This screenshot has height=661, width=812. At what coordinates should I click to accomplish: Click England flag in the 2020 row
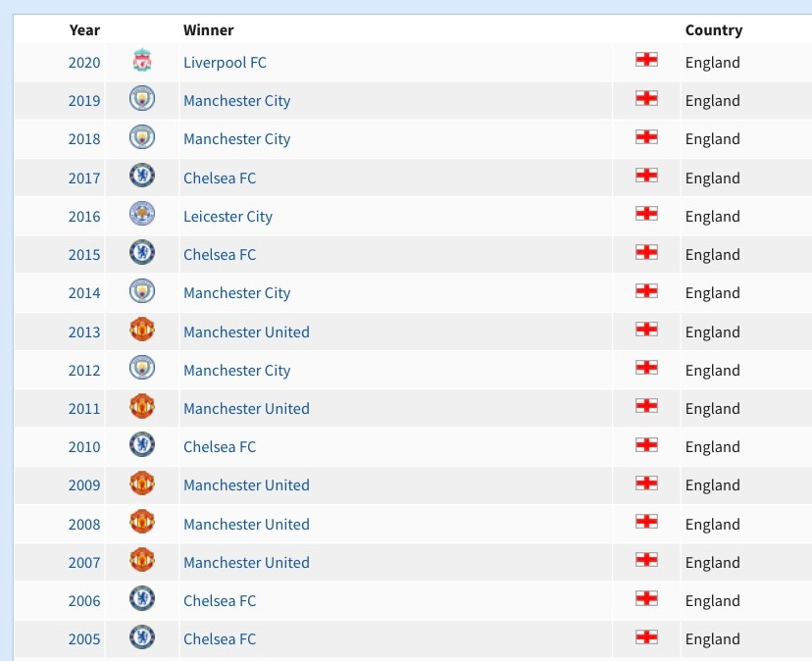click(x=646, y=60)
